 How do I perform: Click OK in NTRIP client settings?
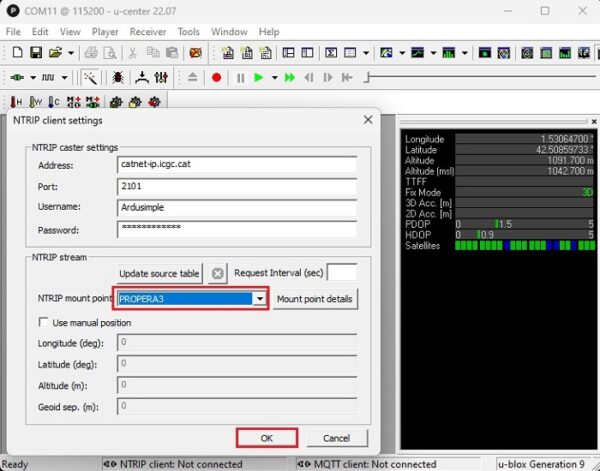(x=266, y=438)
